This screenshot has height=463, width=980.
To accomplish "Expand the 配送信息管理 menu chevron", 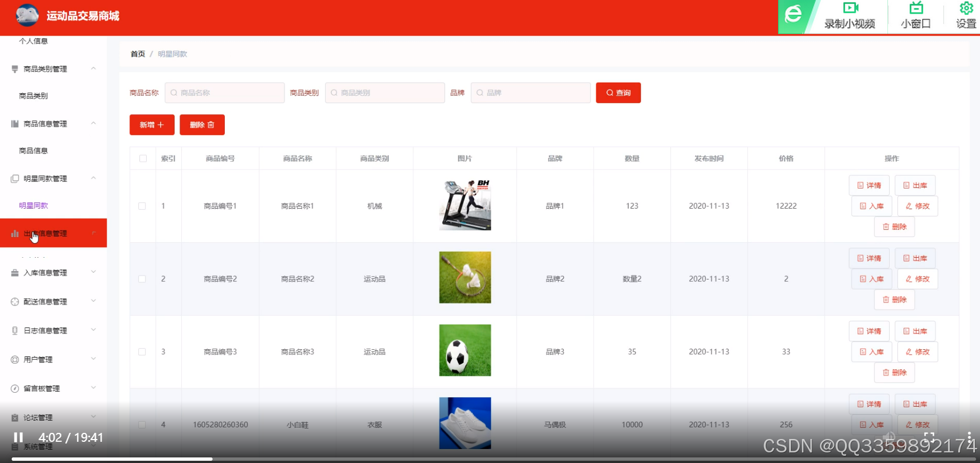I will click(93, 301).
